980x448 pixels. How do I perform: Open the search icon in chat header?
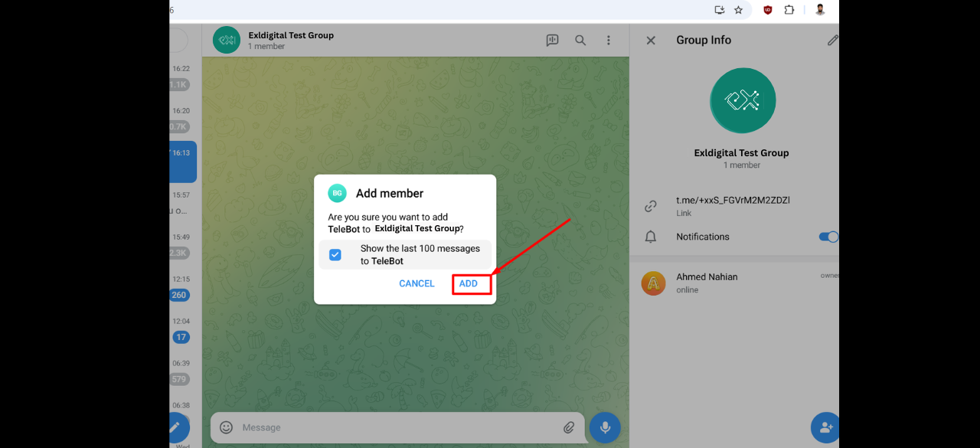tap(580, 41)
